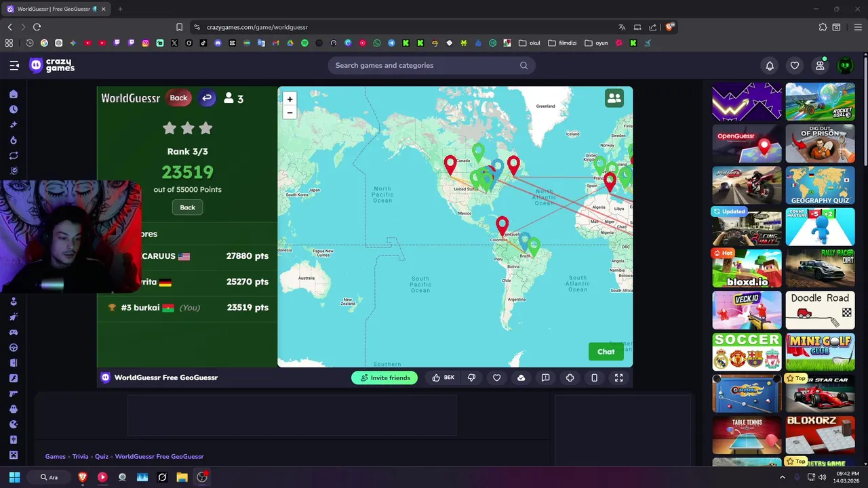Enter fullscreen mode for the game
Viewport: 868px width, 488px height.
[618, 378]
